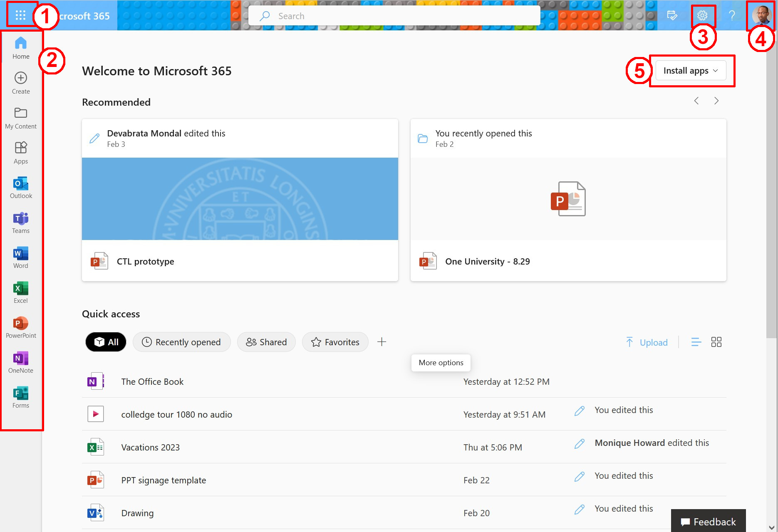Show previous recommended items arrow

click(696, 101)
